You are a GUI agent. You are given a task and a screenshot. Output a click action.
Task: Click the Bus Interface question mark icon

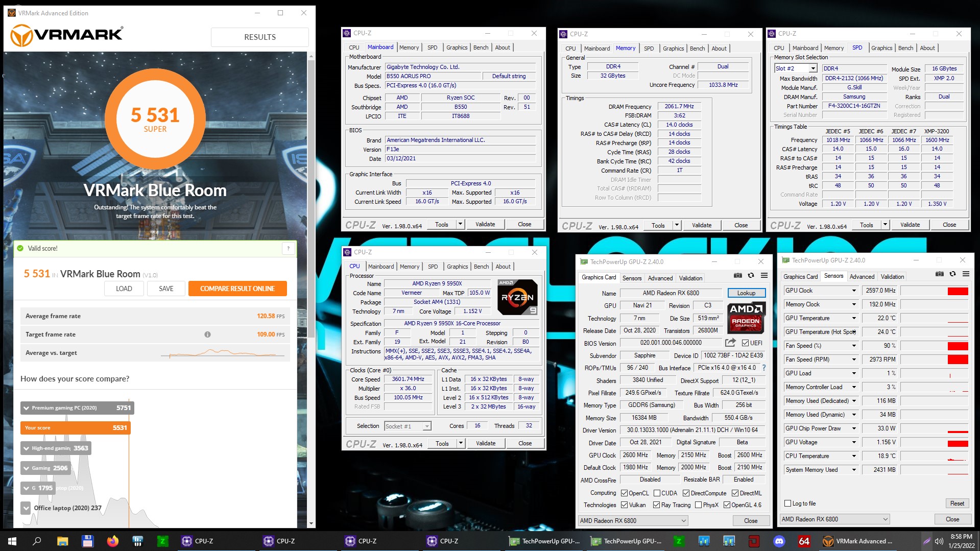764,368
